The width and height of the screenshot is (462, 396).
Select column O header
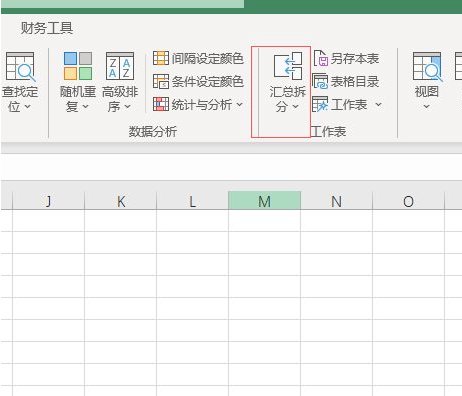[409, 201]
